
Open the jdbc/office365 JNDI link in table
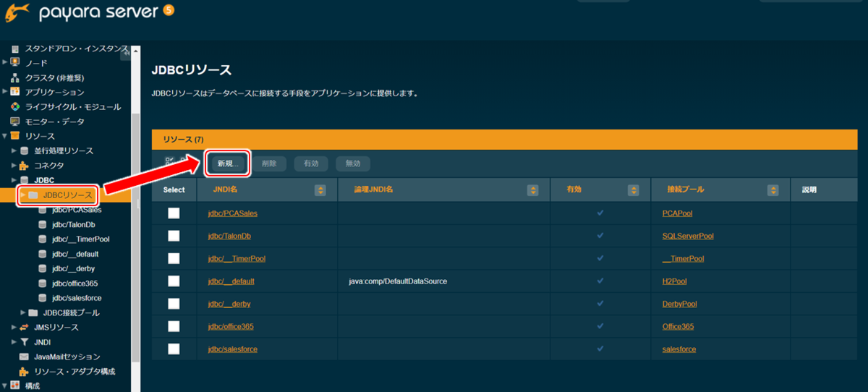tap(231, 326)
